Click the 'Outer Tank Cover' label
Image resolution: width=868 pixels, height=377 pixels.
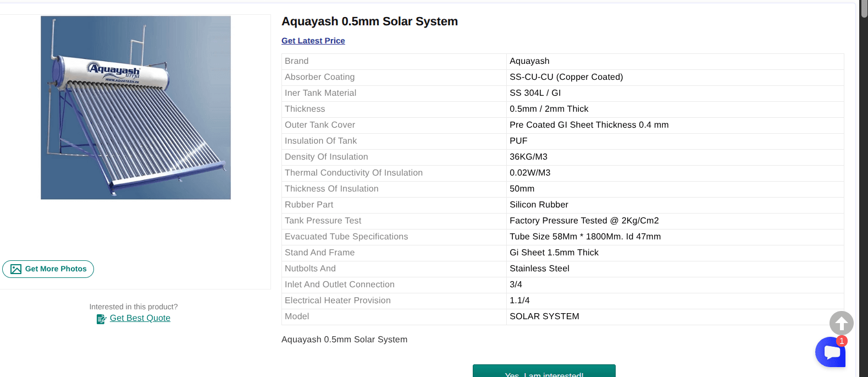(x=320, y=125)
